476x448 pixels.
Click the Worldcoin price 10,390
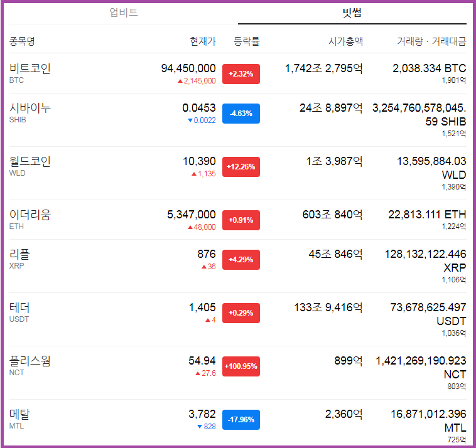coord(199,161)
